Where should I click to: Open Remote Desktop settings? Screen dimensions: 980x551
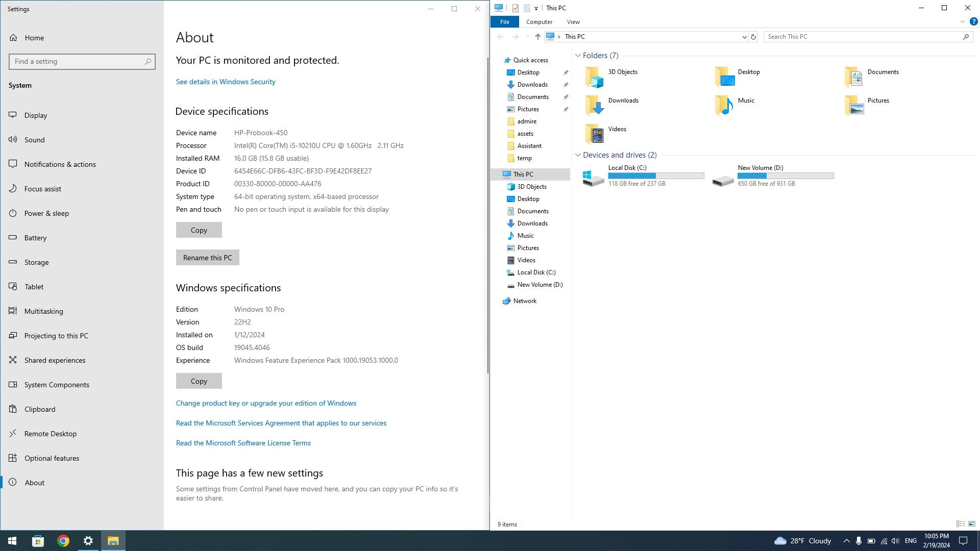[x=82, y=434]
